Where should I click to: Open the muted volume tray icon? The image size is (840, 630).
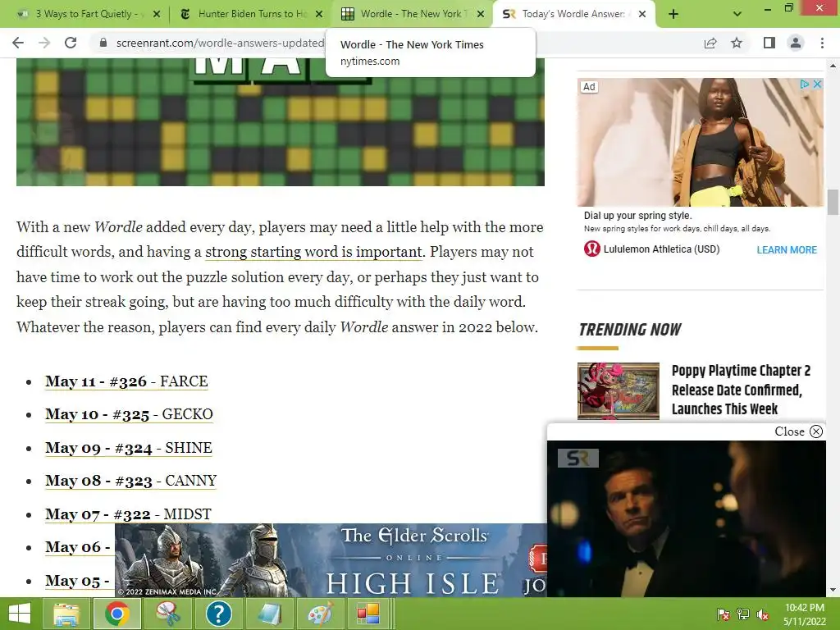tap(763, 614)
